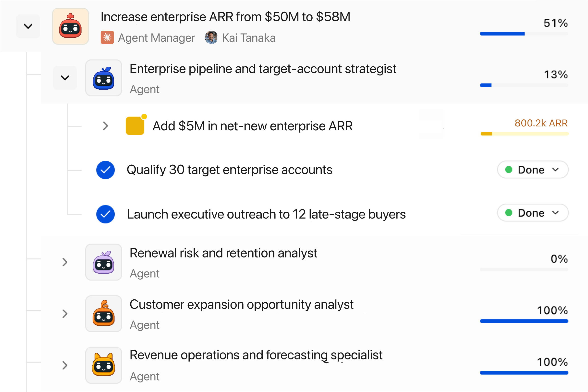Expand the Customer expansion opportunity analyst row
The image size is (588, 392).
click(x=65, y=314)
